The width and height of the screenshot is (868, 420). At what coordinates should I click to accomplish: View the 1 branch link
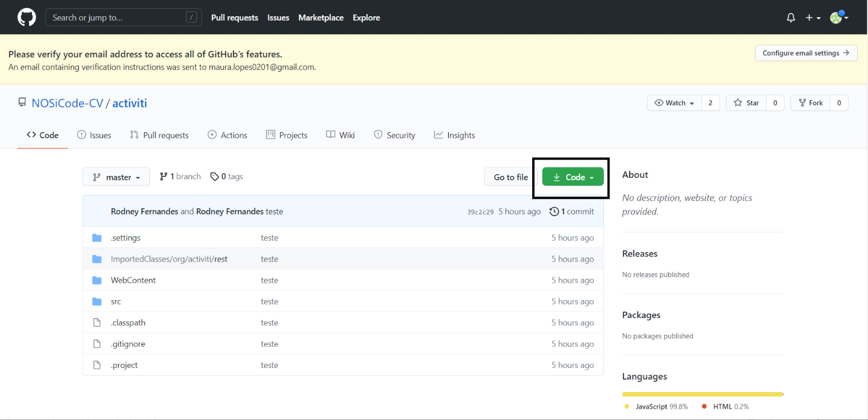click(x=180, y=176)
